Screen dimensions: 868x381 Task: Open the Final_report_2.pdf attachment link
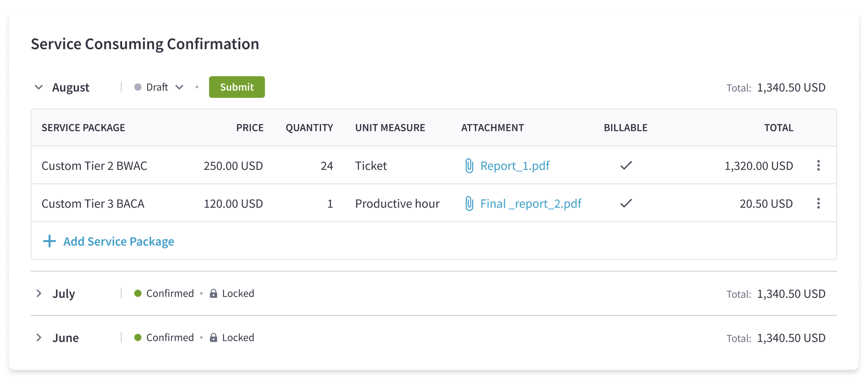[x=531, y=203]
